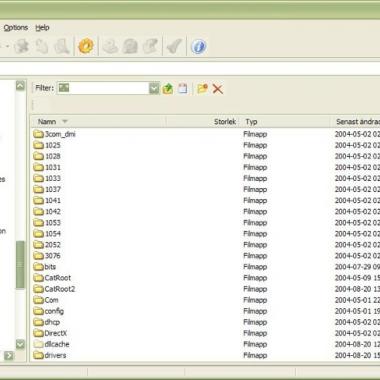Viewport: 380px width, 380px height.
Task: Select the folder named 1031
Action: [53, 167]
